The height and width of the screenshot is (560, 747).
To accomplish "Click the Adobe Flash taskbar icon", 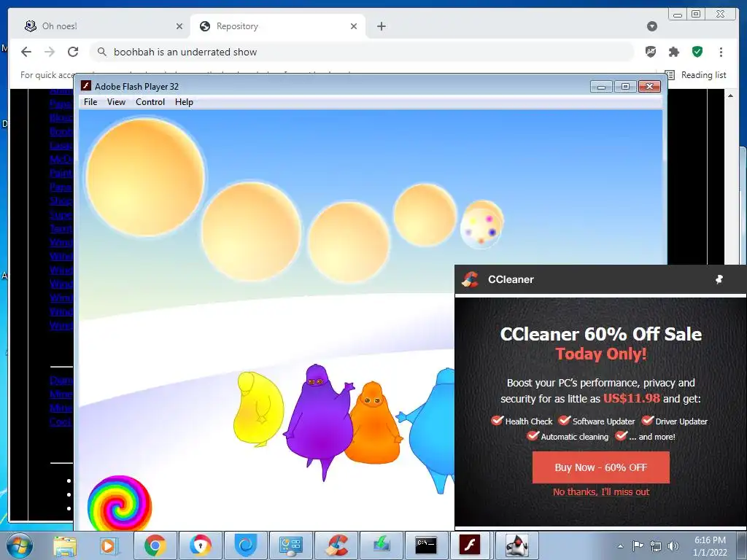I will pyautogui.click(x=469, y=545).
